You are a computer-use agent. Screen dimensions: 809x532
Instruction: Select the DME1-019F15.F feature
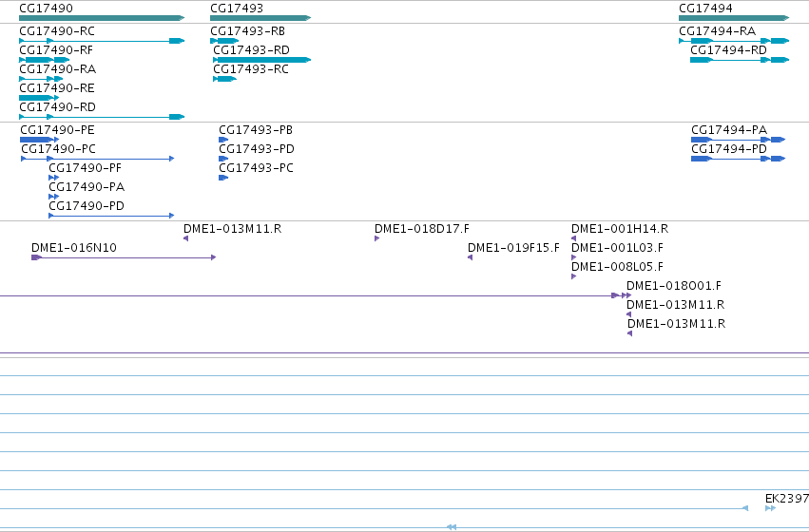point(470,257)
